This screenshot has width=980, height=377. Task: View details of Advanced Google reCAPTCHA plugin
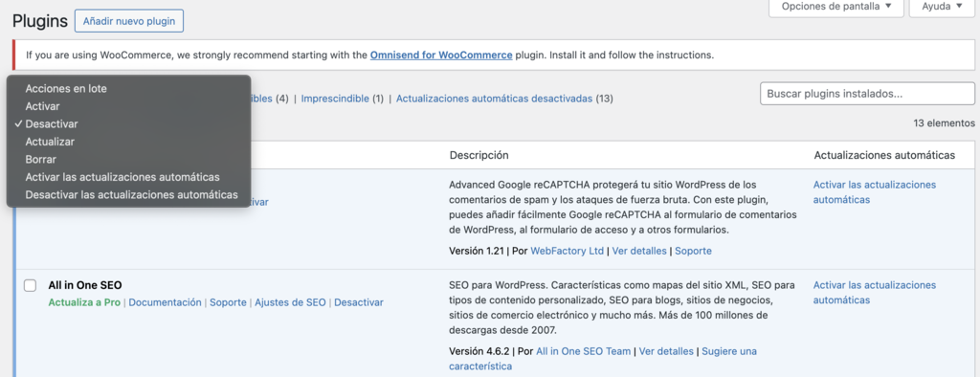pos(638,251)
